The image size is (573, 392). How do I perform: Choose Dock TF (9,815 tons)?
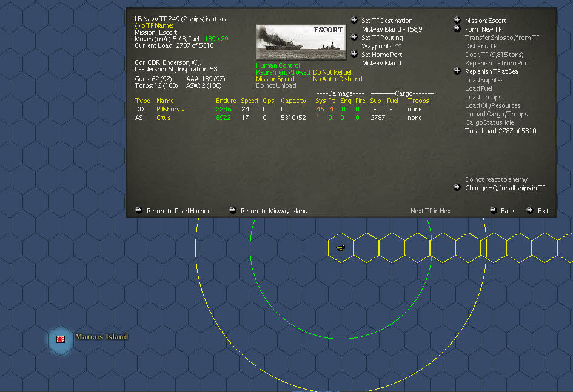coord(494,55)
